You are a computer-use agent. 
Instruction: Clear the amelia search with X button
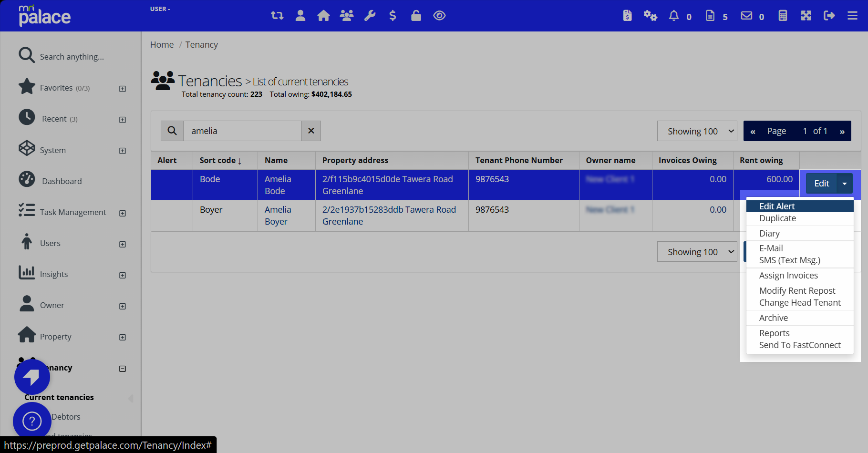pyautogui.click(x=311, y=131)
